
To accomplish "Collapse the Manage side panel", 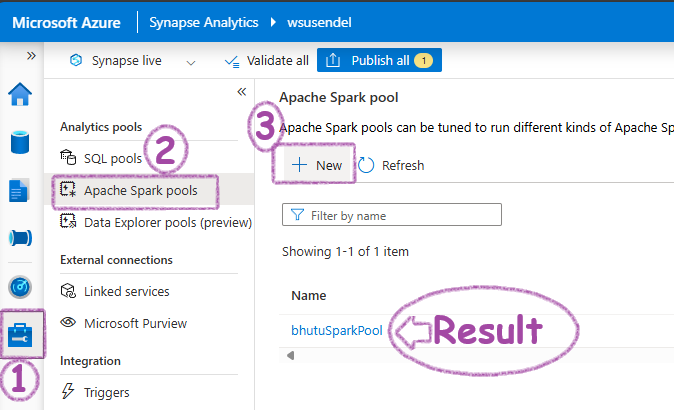I will coord(242,92).
